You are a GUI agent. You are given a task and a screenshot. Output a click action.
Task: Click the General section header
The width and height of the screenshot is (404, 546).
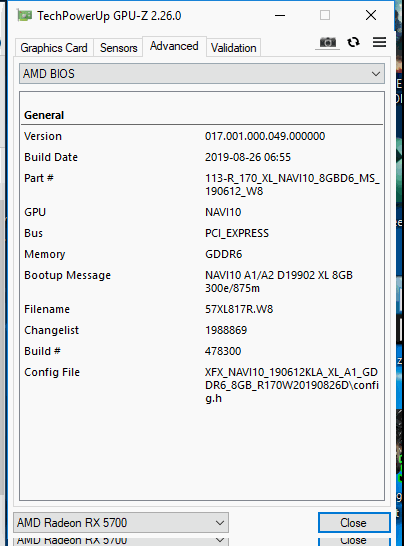pos(44,115)
